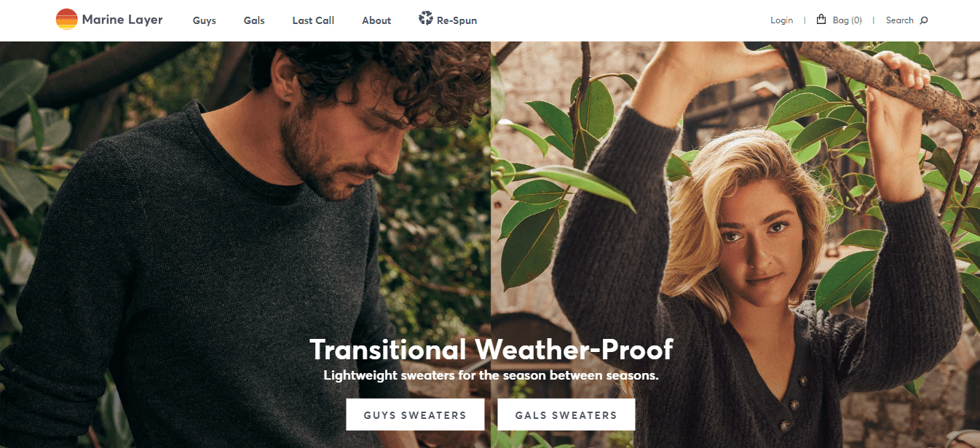Open the Gals menu
This screenshot has height=448, width=980.
pyautogui.click(x=254, y=20)
